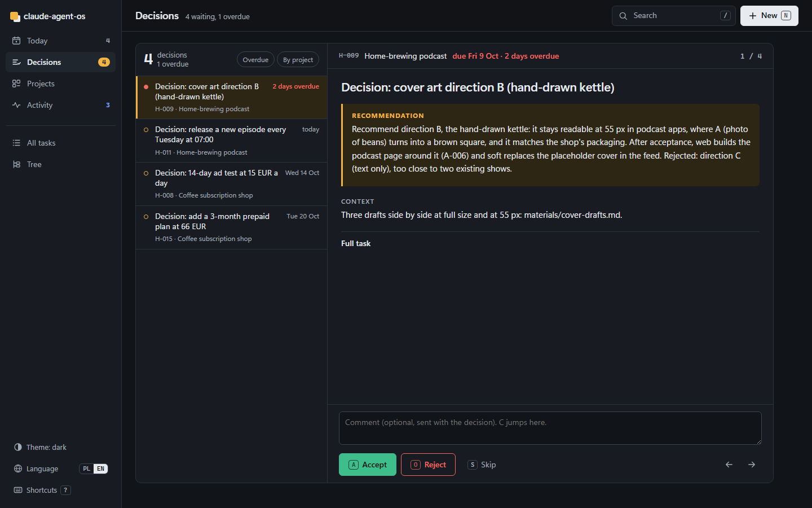Go to previous decision arrow

[x=729, y=465]
